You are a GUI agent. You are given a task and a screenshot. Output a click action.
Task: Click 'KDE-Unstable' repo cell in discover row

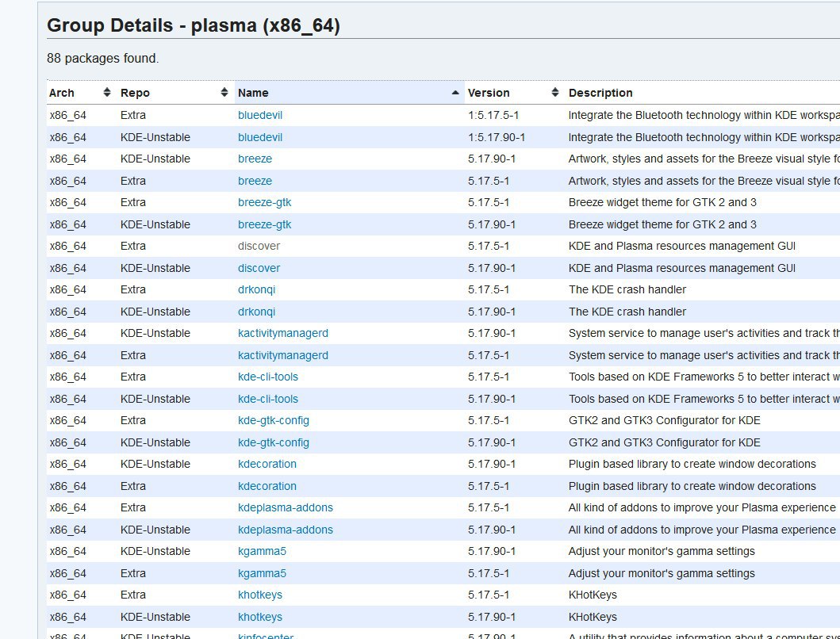(x=155, y=268)
